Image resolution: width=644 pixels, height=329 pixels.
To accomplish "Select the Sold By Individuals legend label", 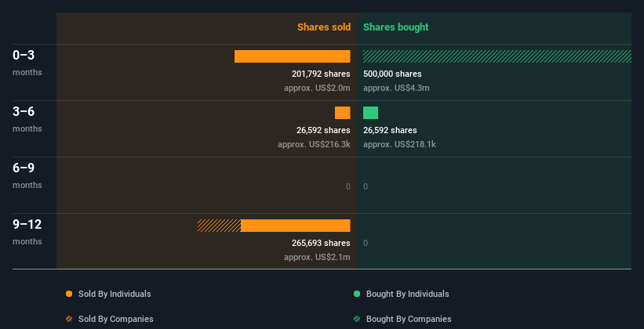I will [x=115, y=294].
